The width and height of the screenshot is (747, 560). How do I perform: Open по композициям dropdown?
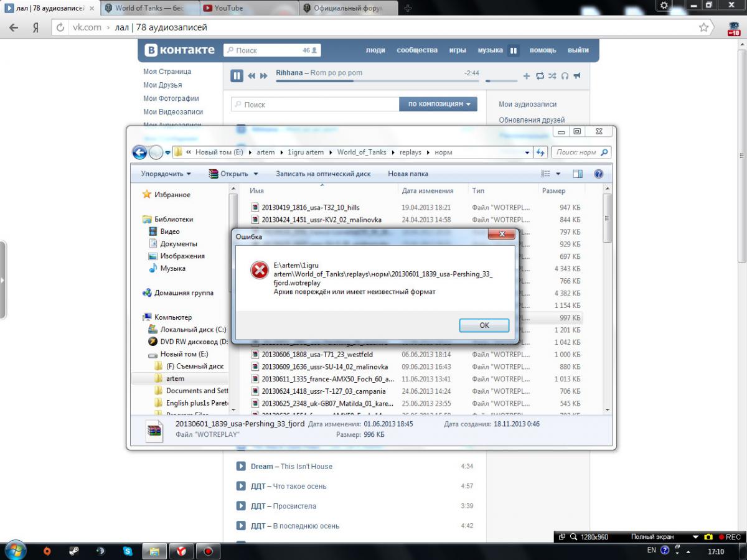tap(438, 105)
